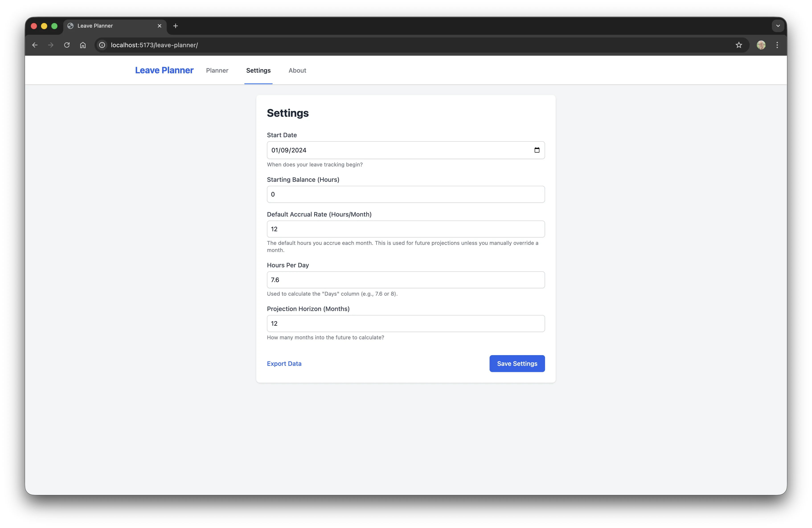This screenshot has height=528, width=812.
Task: Click 'The default hours you accrue' description
Action: click(403, 246)
